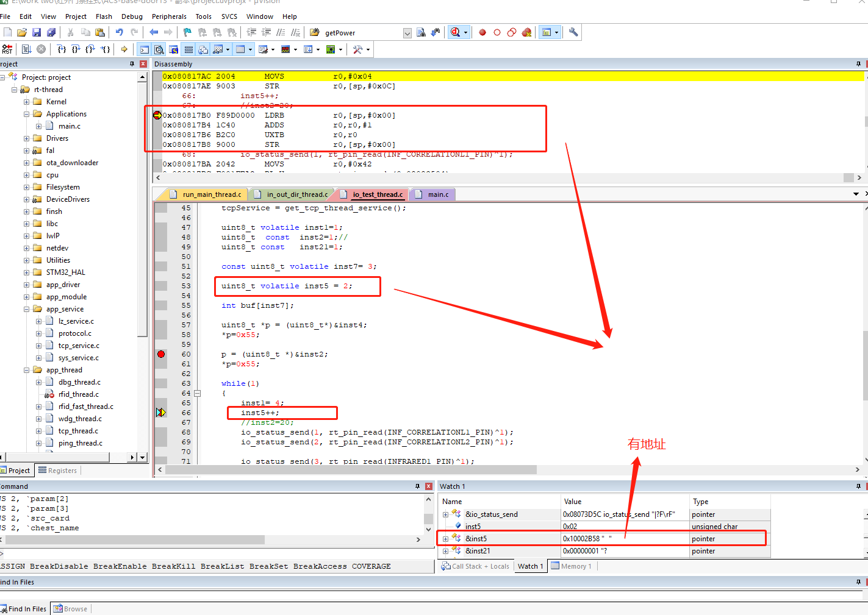Toggle the Call Stack window icon

pyautogui.click(x=203, y=49)
